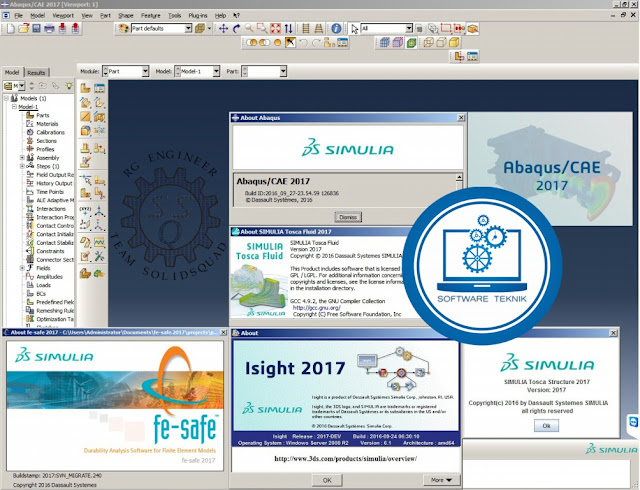The width and height of the screenshot is (640, 490).
Task: Select the Rotate View tool
Action: [236, 29]
